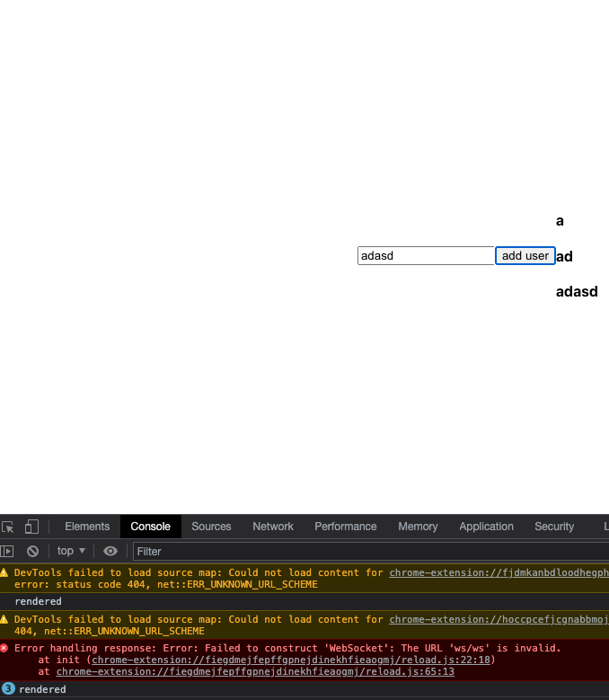Click the first yellow warning triangle icon

4,572
